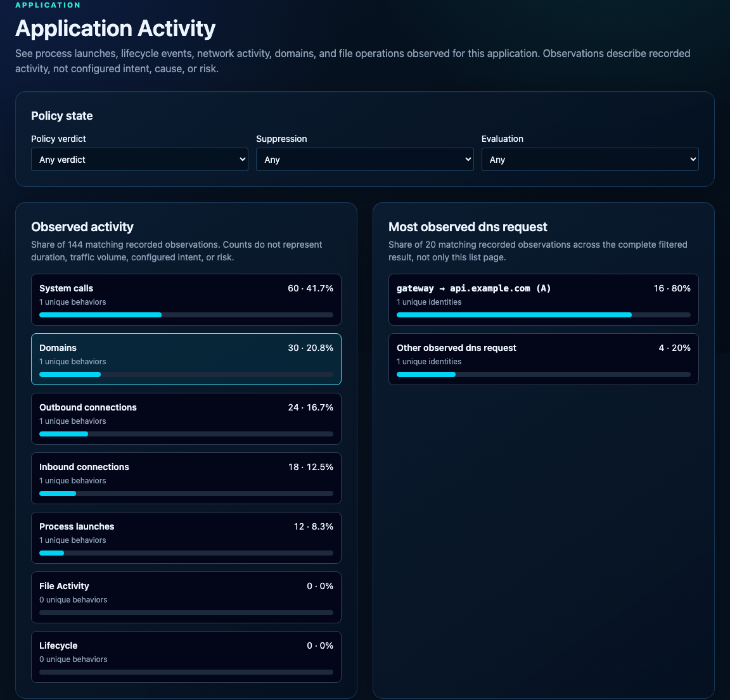This screenshot has width=730, height=700.
Task: Click the Evaluation field label
Action: coord(503,139)
